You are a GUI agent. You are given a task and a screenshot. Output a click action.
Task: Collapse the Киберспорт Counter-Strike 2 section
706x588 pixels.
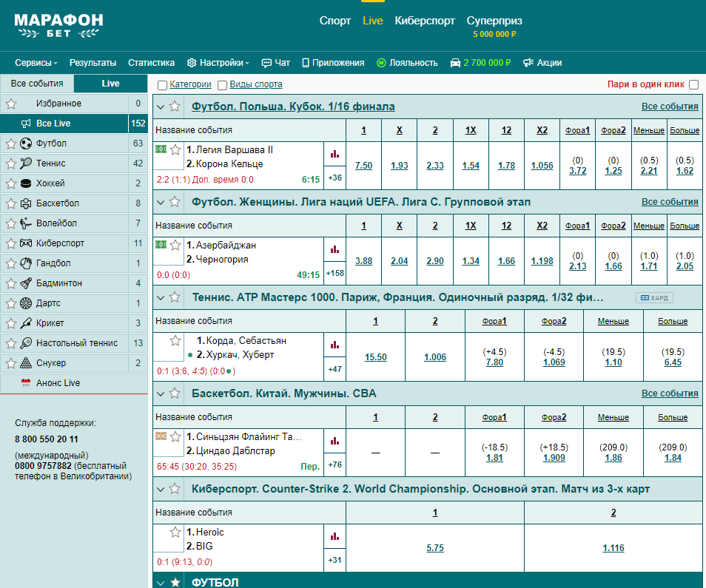161,490
